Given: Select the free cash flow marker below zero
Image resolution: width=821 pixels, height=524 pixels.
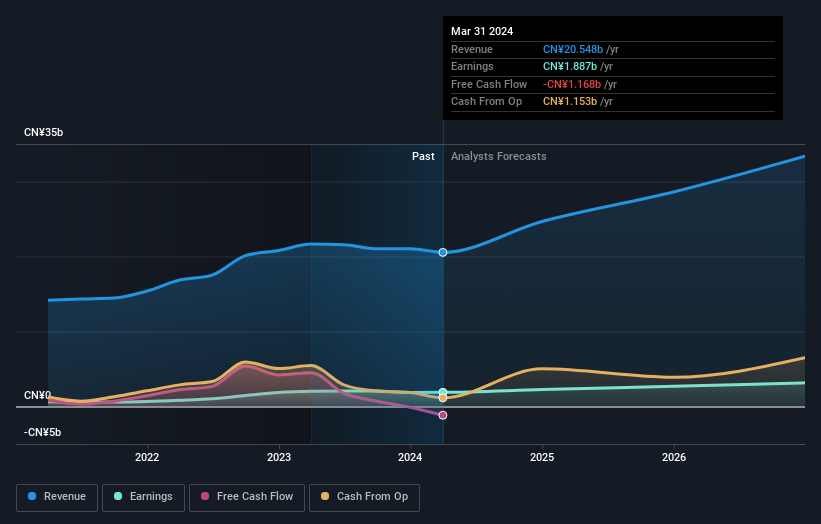Looking at the screenshot, I should [443, 415].
